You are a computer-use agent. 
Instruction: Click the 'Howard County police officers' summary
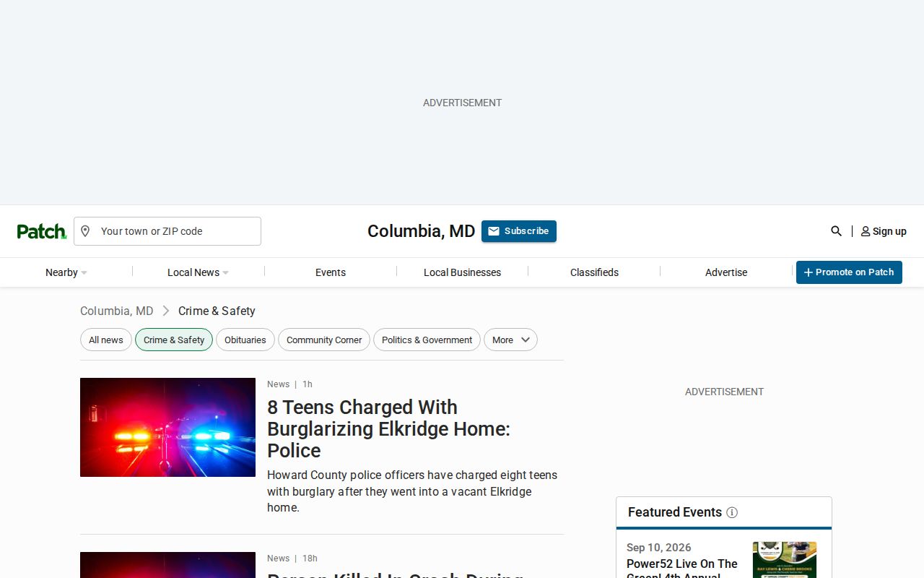coord(412,491)
